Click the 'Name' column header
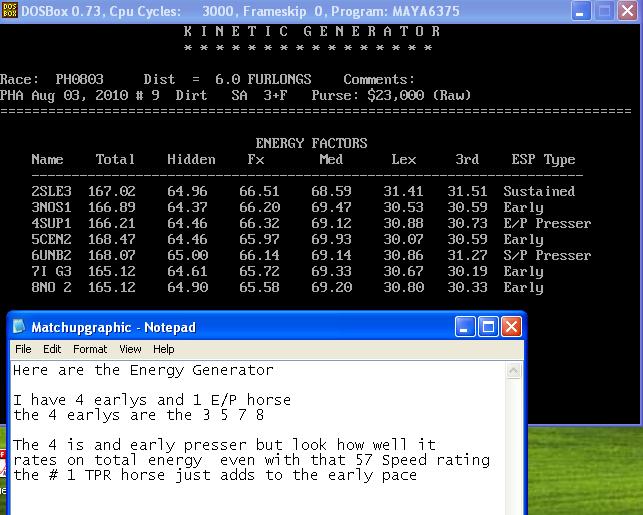 point(47,159)
